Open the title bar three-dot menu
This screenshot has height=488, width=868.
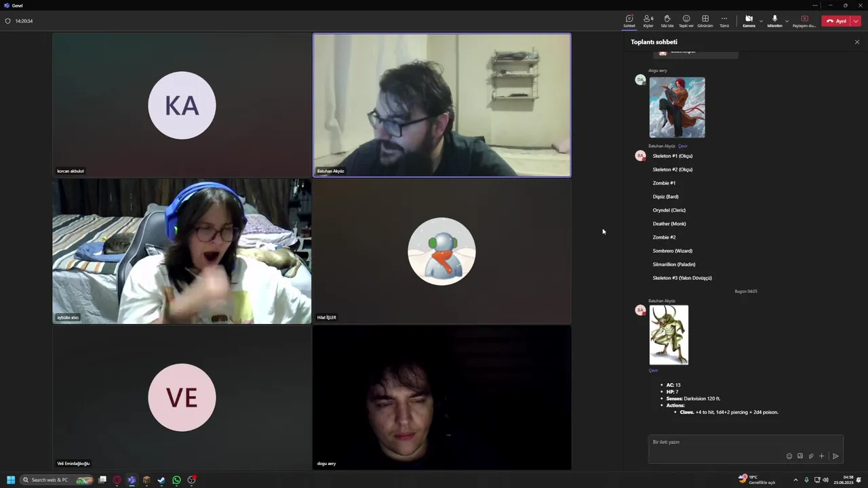click(815, 5)
